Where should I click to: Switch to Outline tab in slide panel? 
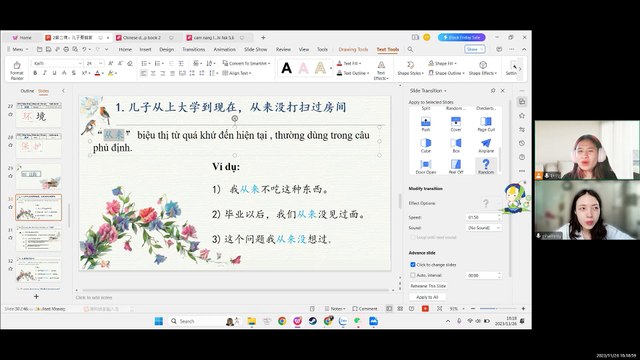(27, 91)
